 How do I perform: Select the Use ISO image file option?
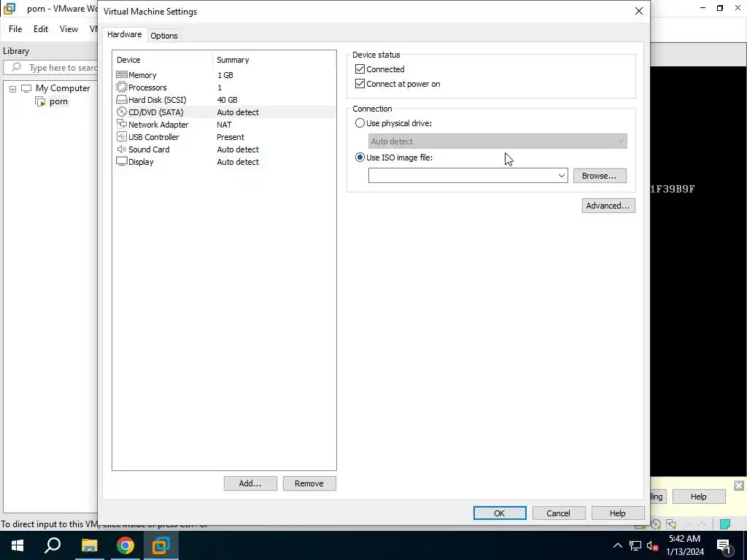[360, 157]
